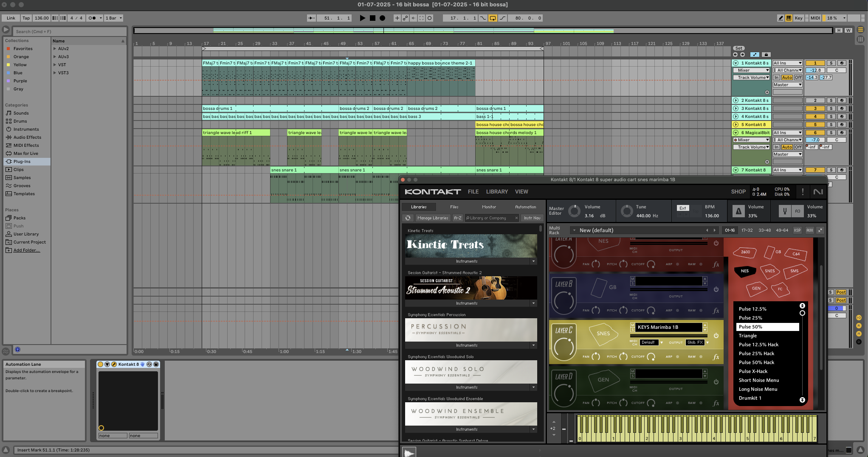Image resolution: width=868 pixels, height=457 pixels.
Task: Open Kontakt LIBRARY menu
Action: 497,192
